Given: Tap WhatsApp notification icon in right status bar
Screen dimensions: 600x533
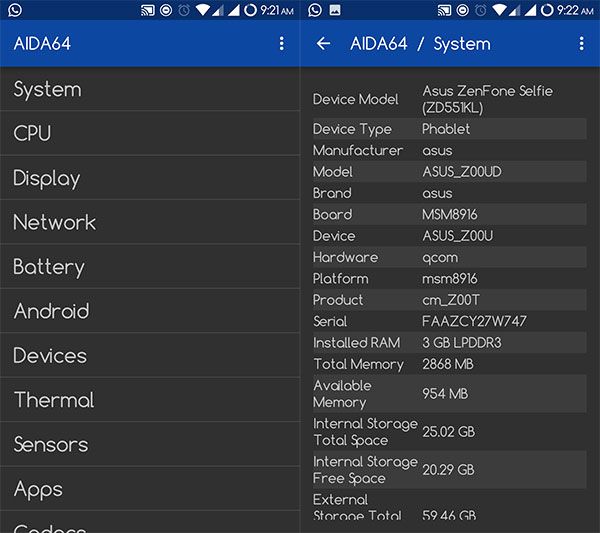Looking at the screenshot, I should pyautogui.click(x=315, y=10).
